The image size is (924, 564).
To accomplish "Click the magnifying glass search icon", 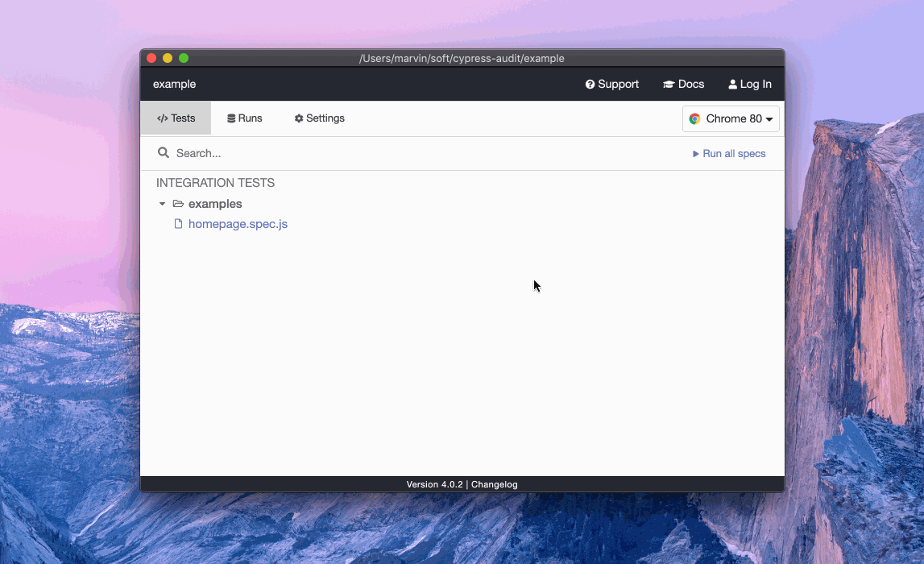I will [x=164, y=153].
